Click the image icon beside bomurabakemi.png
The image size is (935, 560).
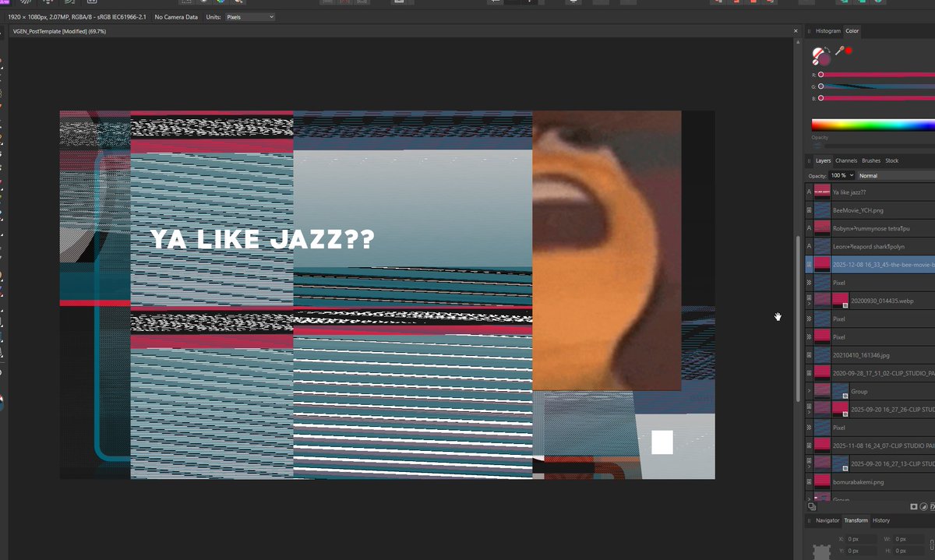[x=809, y=482]
